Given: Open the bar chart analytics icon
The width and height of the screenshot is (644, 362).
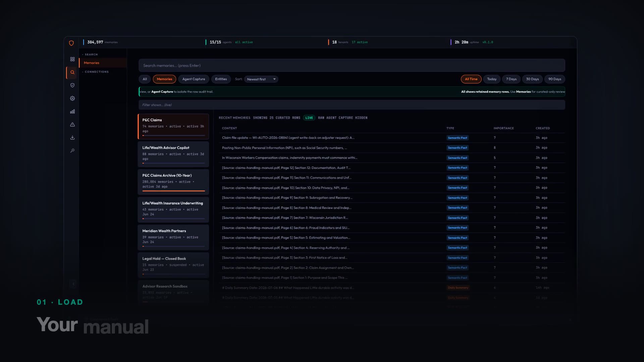Looking at the screenshot, I should [x=72, y=112].
